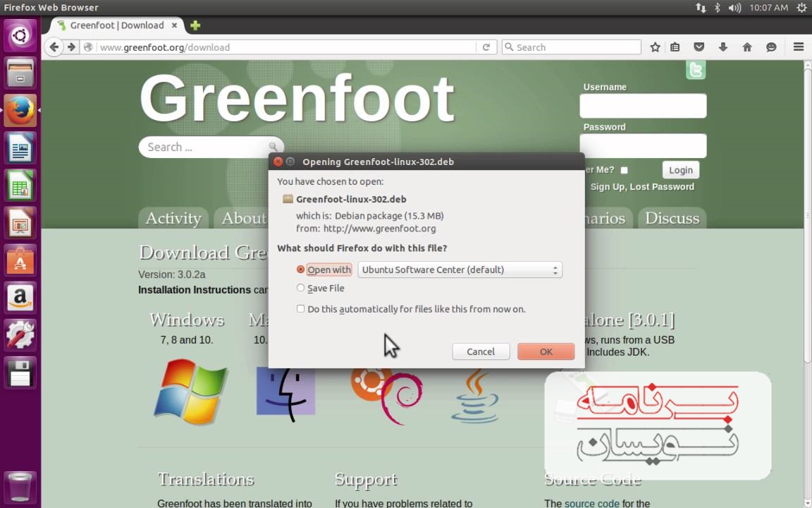Viewport: 812px width, 508px height.
Task: Open the Firefox downloads arrow icon
Action: (722, 47)
